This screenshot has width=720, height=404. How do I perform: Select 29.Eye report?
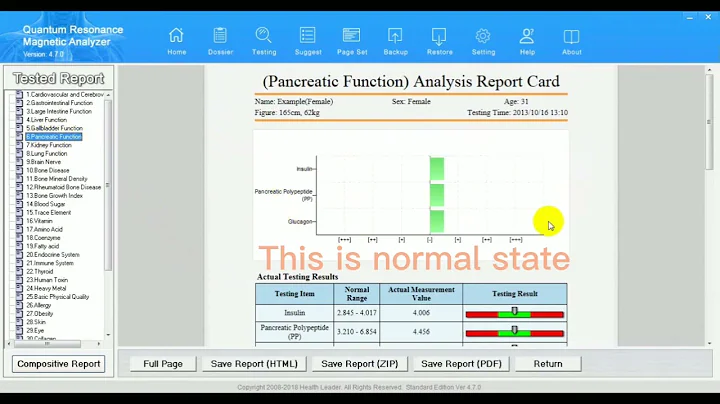click(x=35, y=330)
